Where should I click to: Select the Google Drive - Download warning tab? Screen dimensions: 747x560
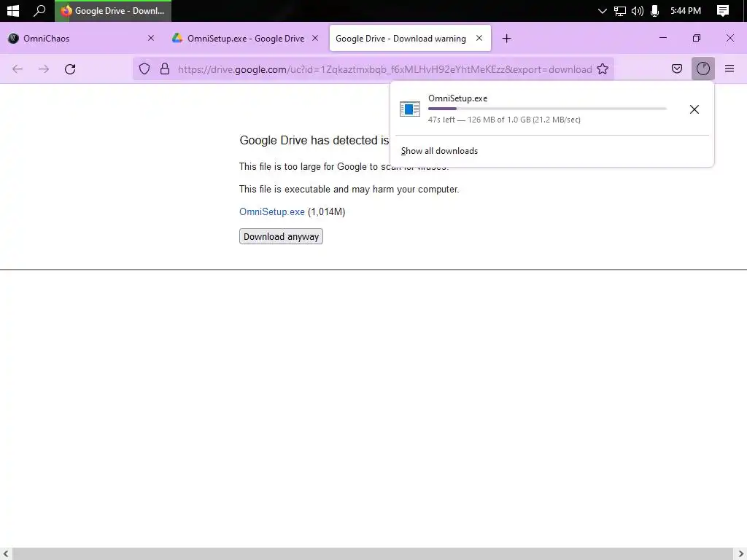410,38
